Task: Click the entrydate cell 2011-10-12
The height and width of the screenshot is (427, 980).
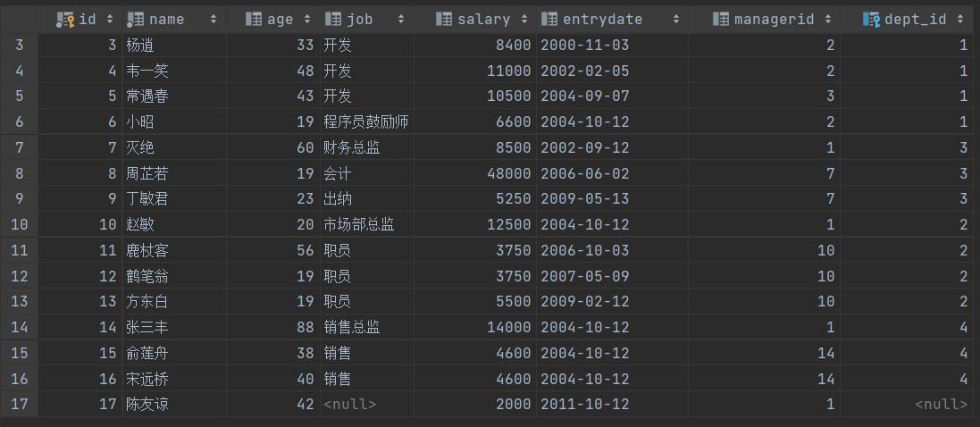Action: tap(613, 404)
